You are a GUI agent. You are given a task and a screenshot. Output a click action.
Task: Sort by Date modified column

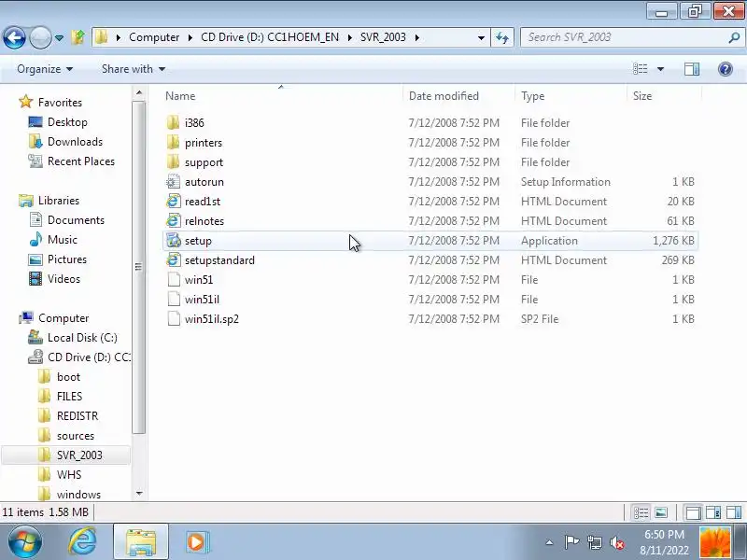pyautogui.click(x=444, y=96)
